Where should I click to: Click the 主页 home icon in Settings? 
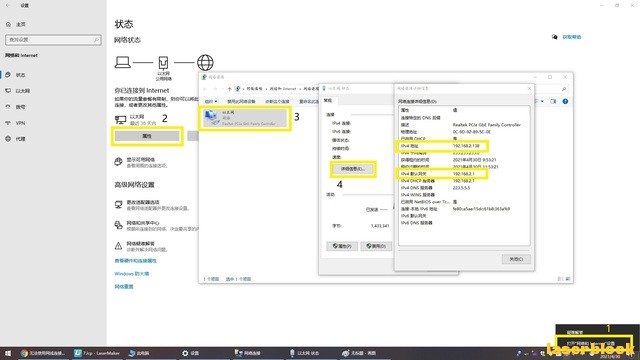coord(9,24)
